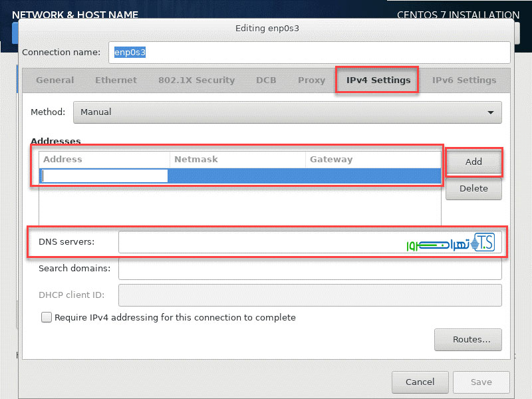
Task: Open the IPv6 Settings tab
Action: click(x=464, y=80)
